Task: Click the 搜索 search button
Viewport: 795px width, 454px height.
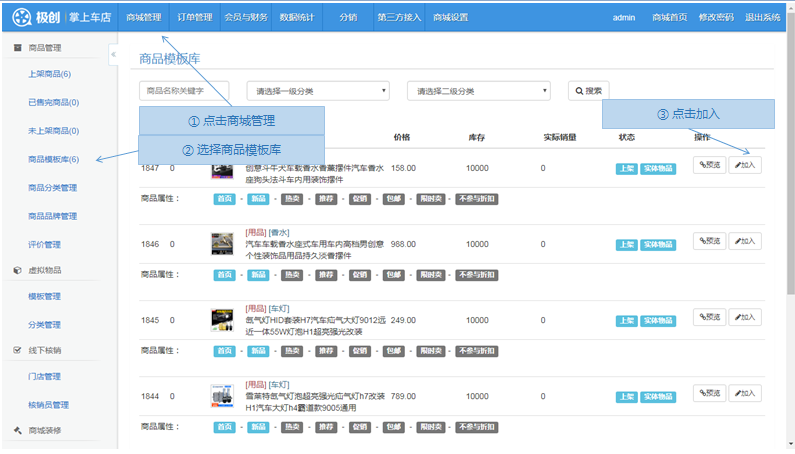Action: (588, 91)
